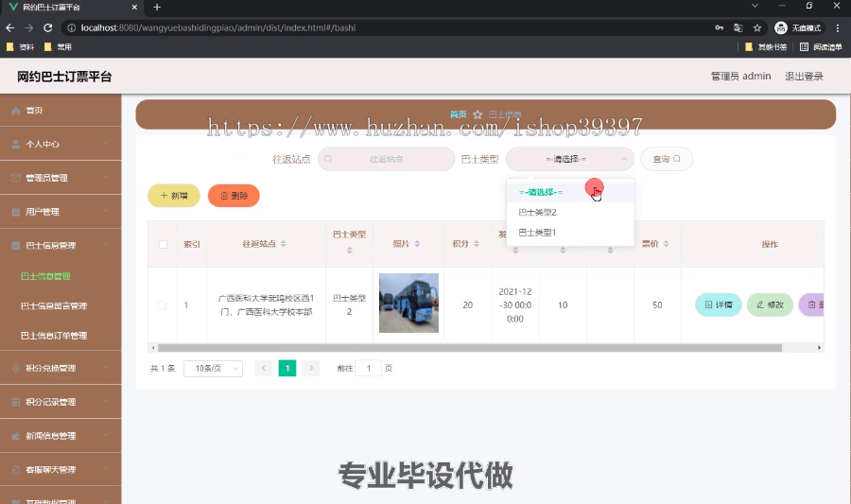Click the 首页 breadcrumb link

tap(458, 114)
